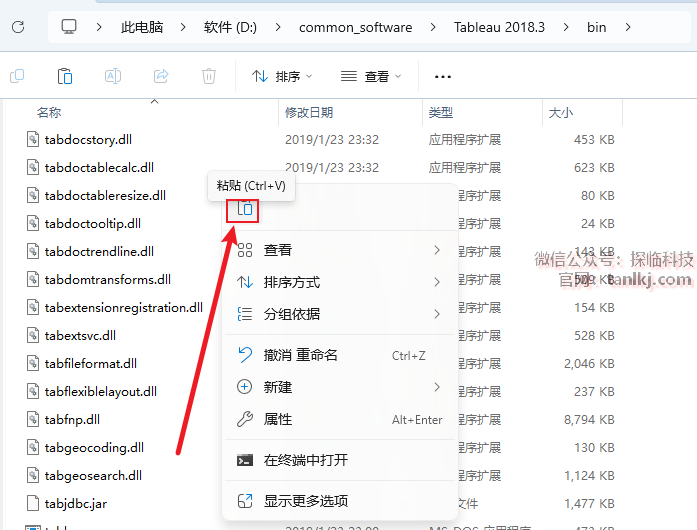The width and height of the screenshot is (697, 530).
Task: Click the computer monitor icon in the address bar
Action: pyautogui.click(x=69, y=27)
